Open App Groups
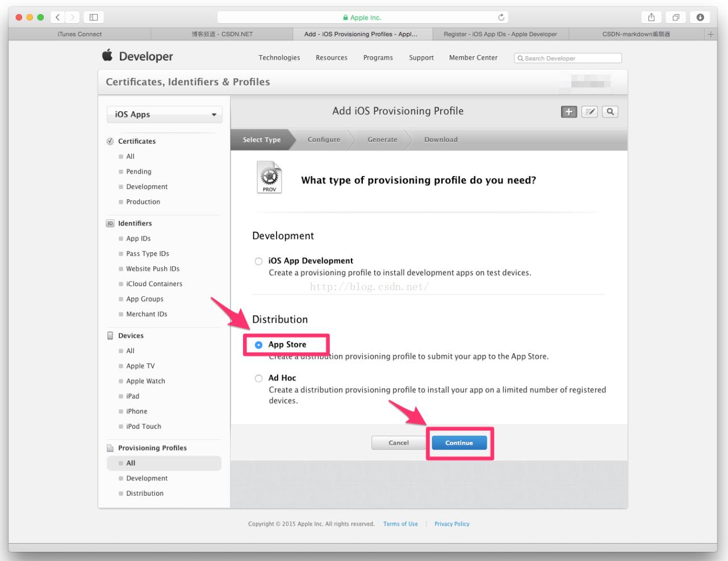728x561 pixels. tap(145, 299)
